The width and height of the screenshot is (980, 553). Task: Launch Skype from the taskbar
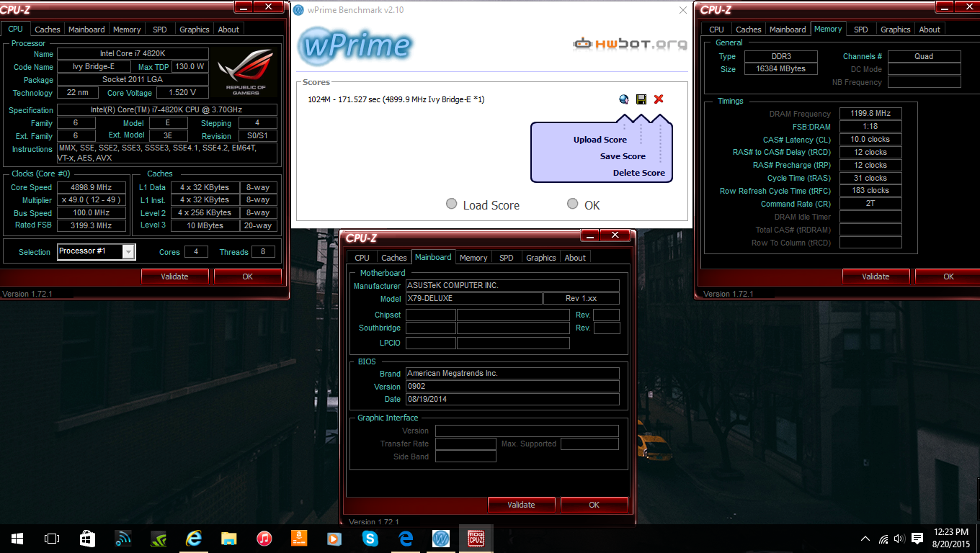click(370, 538)
